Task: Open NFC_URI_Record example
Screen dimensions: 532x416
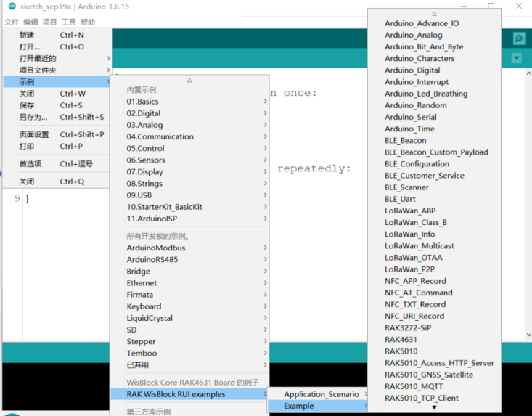Action: point(434,316)
